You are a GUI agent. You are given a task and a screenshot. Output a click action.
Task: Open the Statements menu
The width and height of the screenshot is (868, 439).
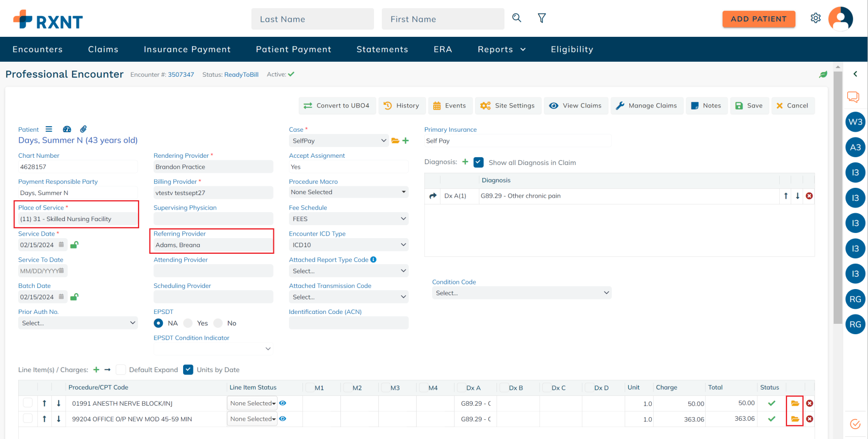pyautogui.click(x=382, y=49)
